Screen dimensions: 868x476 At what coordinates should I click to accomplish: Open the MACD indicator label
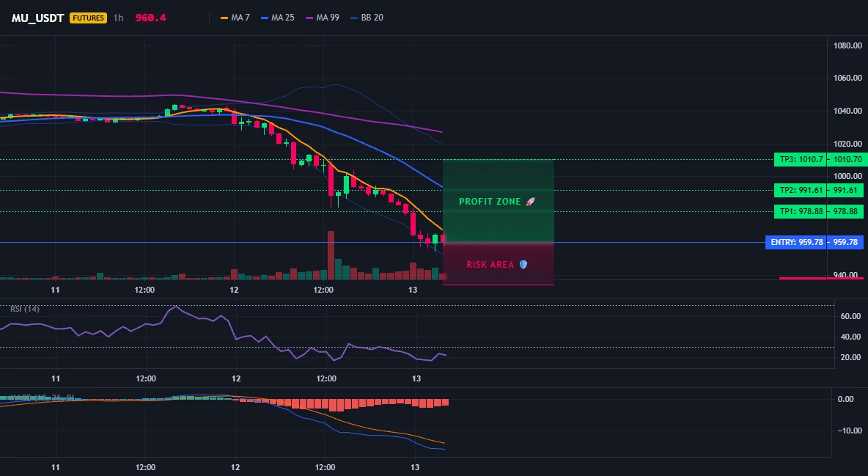(42, 398)
